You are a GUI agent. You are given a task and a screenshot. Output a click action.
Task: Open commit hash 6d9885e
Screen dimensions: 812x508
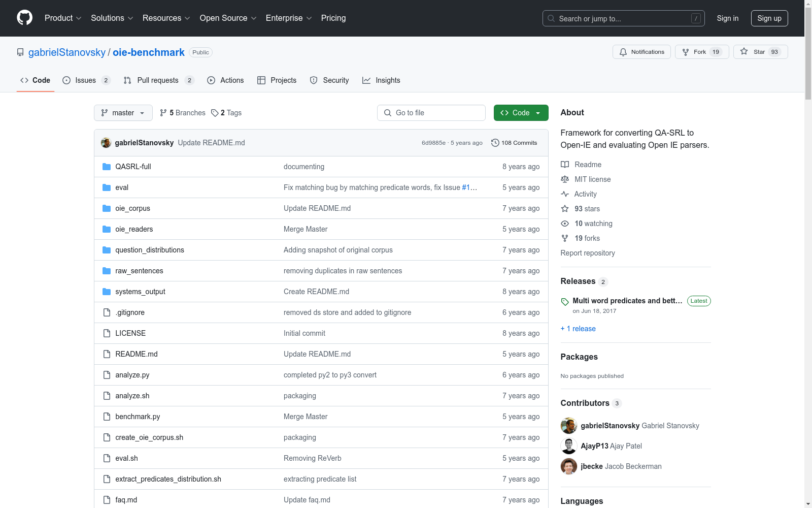pos(433,143)
